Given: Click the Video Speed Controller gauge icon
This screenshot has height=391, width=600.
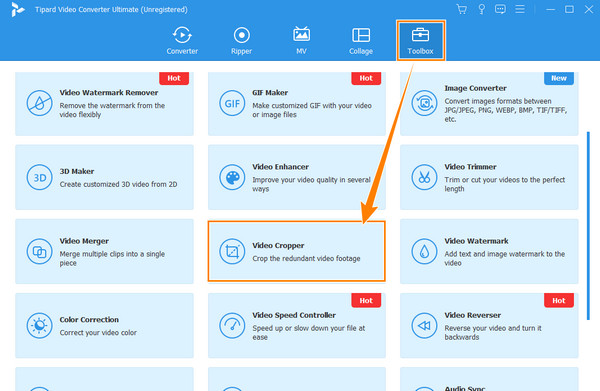Looking at the screenshot, I should pos(232,326).
